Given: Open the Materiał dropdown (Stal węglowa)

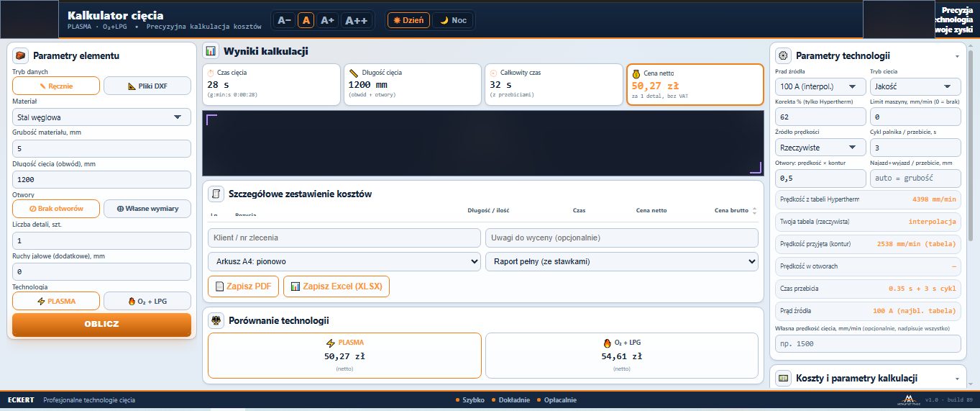Looking at the screenshot, I should 101,117.
